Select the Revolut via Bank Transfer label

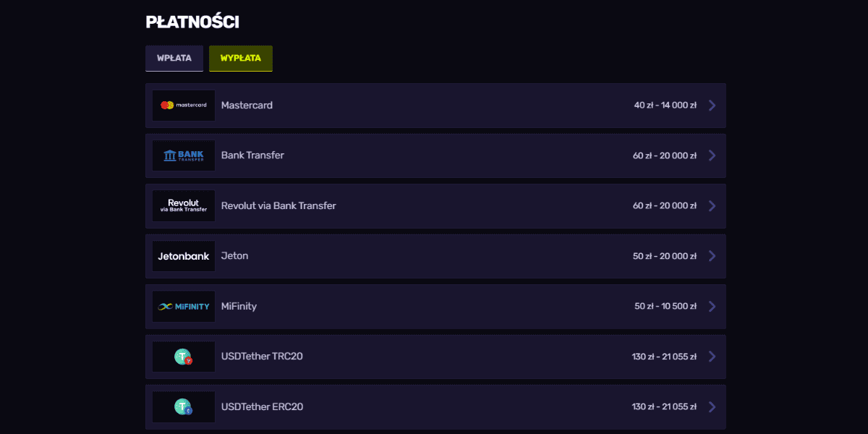tap(278, 206)
